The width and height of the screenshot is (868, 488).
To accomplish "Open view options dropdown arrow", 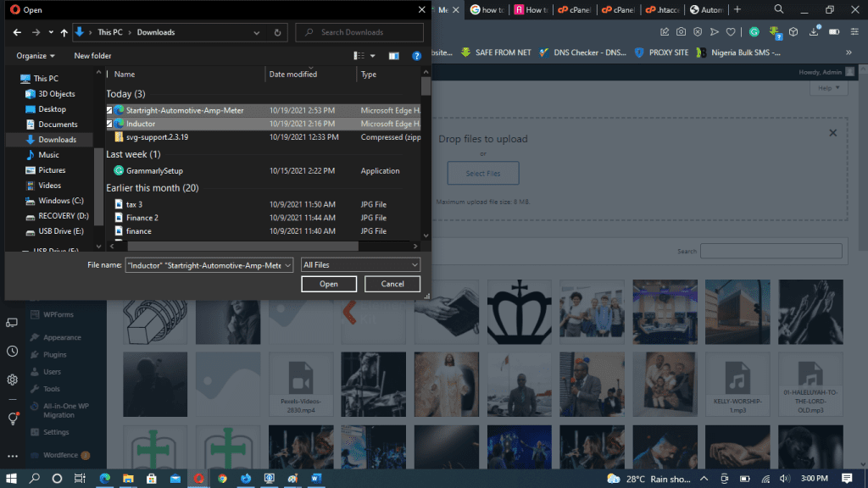I will pos(373,56).
